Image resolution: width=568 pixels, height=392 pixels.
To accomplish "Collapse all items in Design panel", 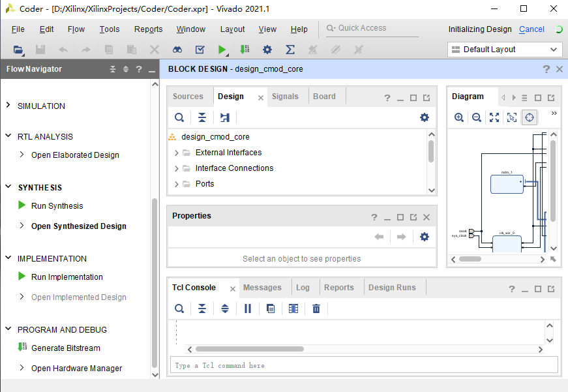I will tap(202, 117).
